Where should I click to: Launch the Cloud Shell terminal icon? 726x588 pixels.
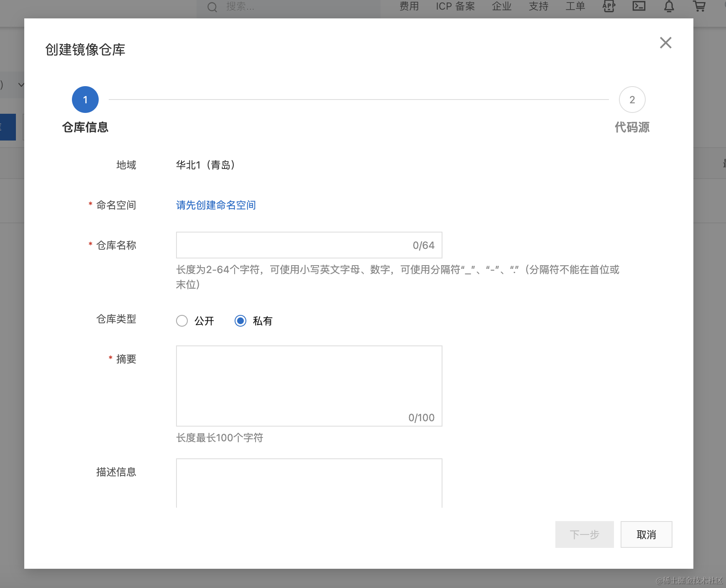[639, 6]
